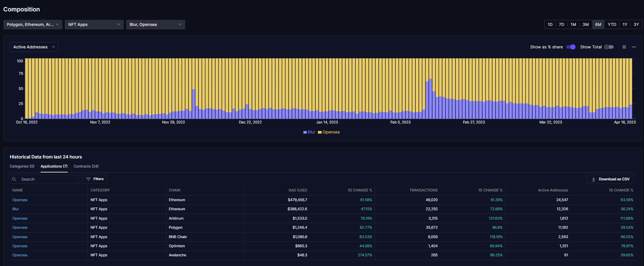The image size is (644, 266).
Task: Open the chains dropdown showing Polygon, Ethereum
Action: point(33,24)
